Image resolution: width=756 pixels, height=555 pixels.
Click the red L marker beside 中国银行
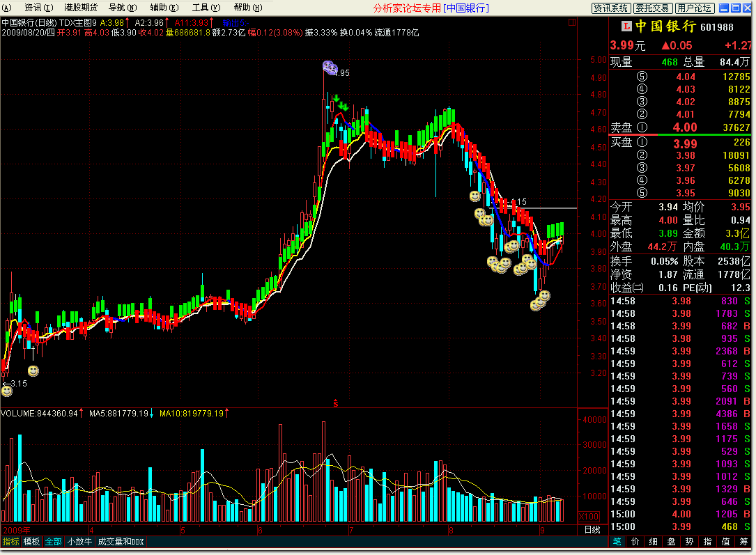click(x=626, y=26)
